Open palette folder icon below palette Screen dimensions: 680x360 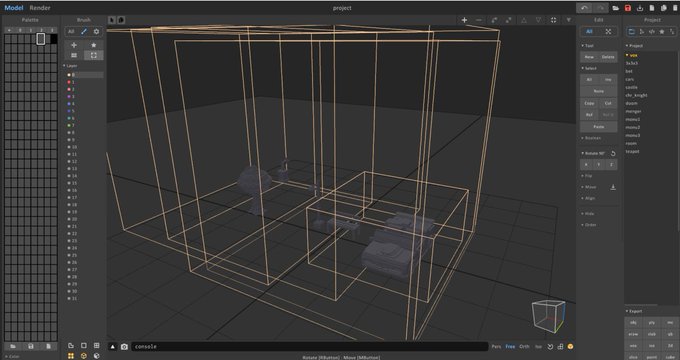click(13, 347)
